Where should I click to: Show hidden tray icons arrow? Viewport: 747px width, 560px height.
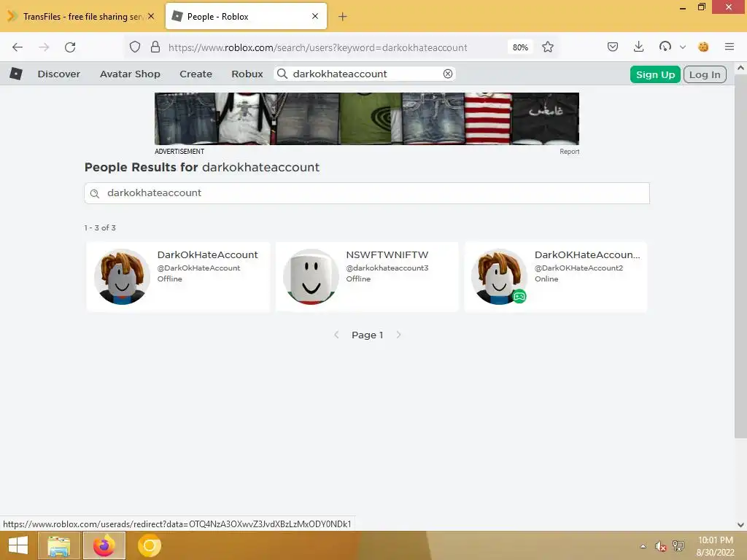pyautogui.click(x=643, y=546)
